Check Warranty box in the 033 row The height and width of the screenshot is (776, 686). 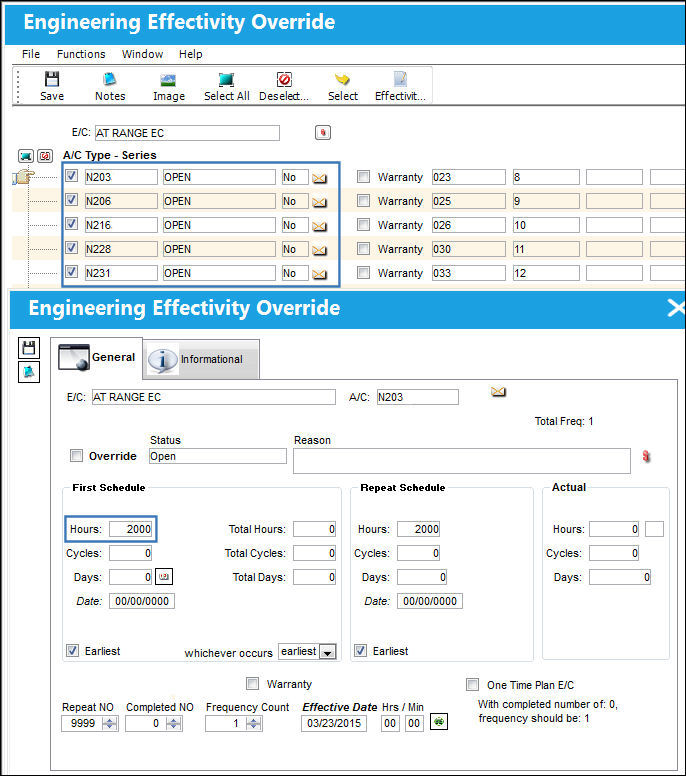pyautogui.click(x=363, y=273)
